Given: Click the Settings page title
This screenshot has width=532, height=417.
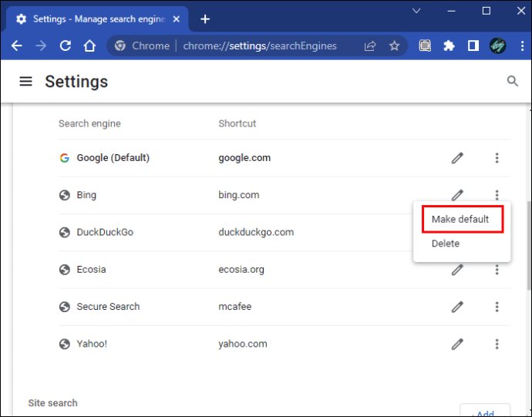Looking at the screenshot, I should click(76, 82).
